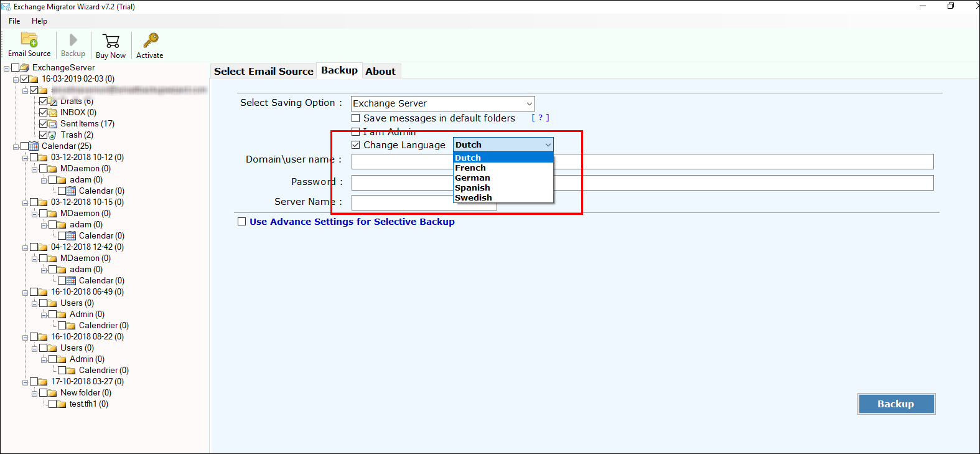The height and width of the screenshot is (454, 980).
Task: Choose German from language list
Action: pos(503,177)
